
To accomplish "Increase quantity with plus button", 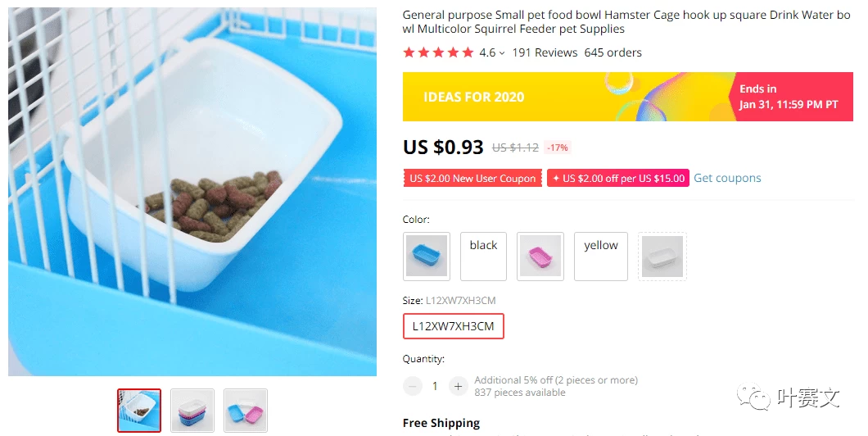I will pos(458,386).
